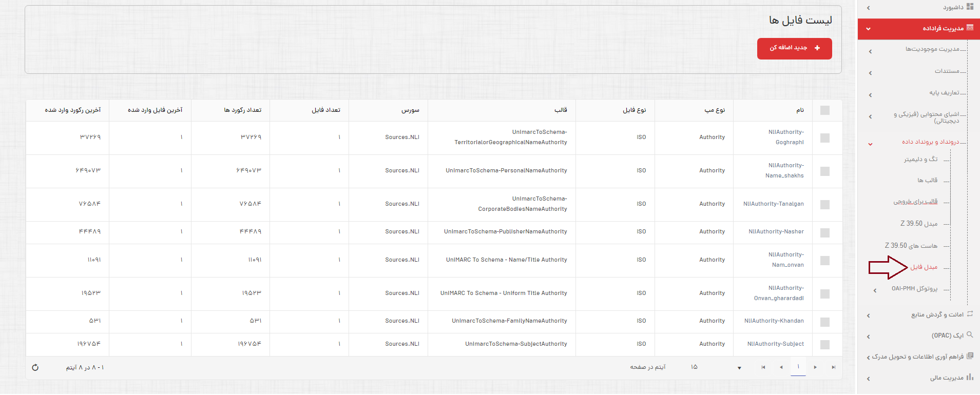Image resolution: width=980 pixels, height=395 pixels.
Task: Expand the تعاریف پایه sidebar section
Action: point(944,93)
